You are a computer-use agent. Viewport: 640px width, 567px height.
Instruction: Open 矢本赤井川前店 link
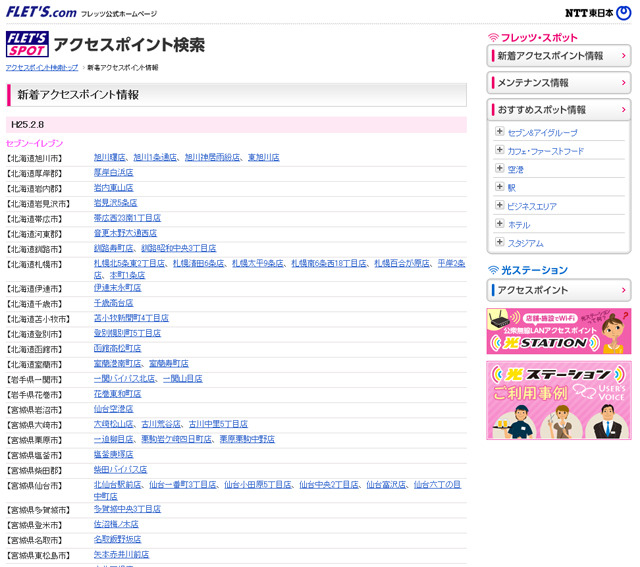(121, 554)
